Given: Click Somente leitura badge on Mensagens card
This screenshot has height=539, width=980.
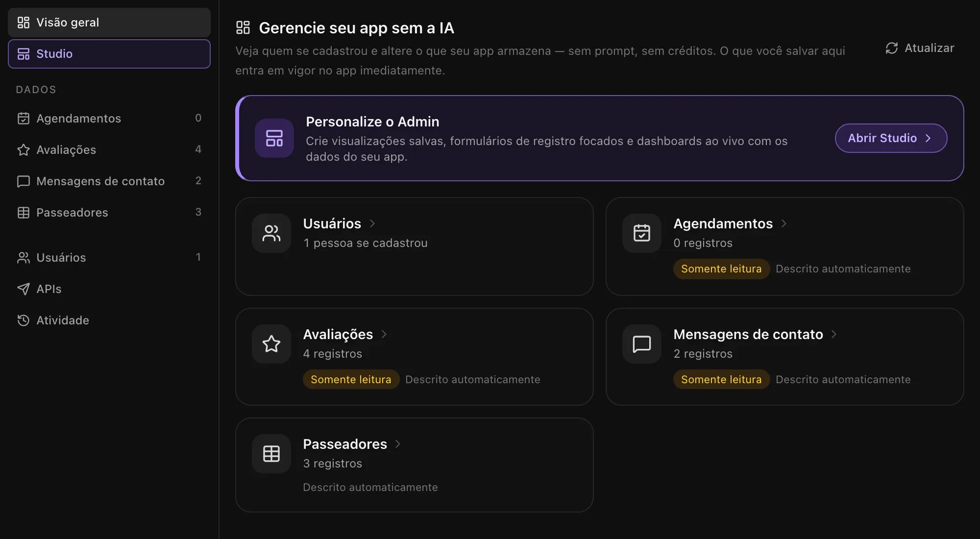Looking at the screenshot, I should 721,380.
